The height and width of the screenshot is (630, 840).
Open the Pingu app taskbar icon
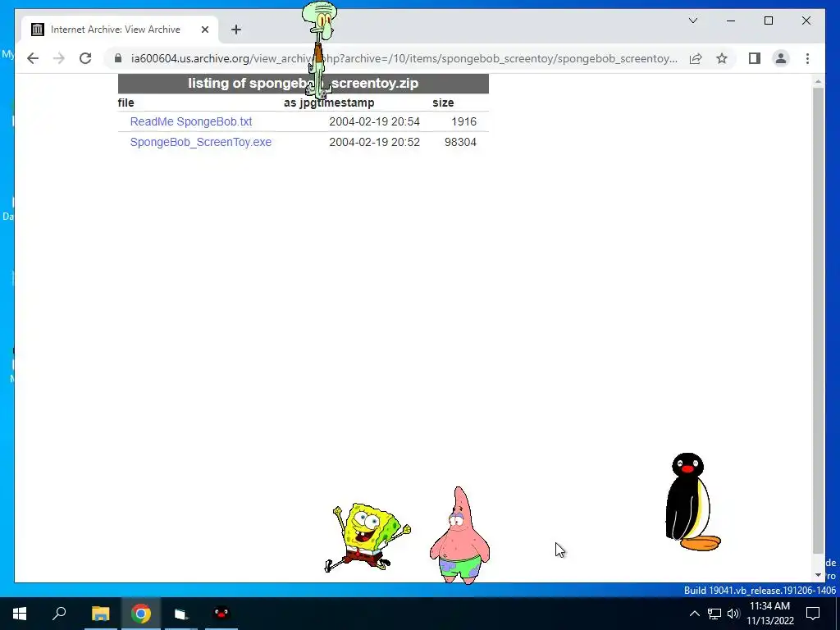tap(221, 614)
